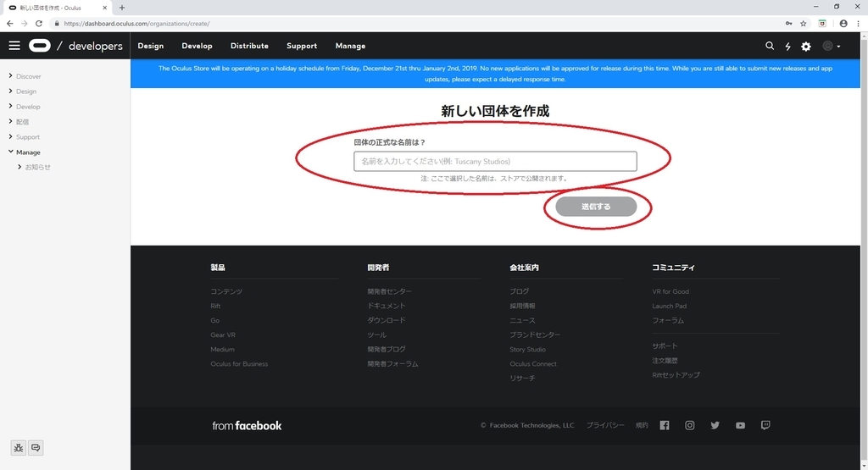Open the Chrome profile icon

(843, 23)
